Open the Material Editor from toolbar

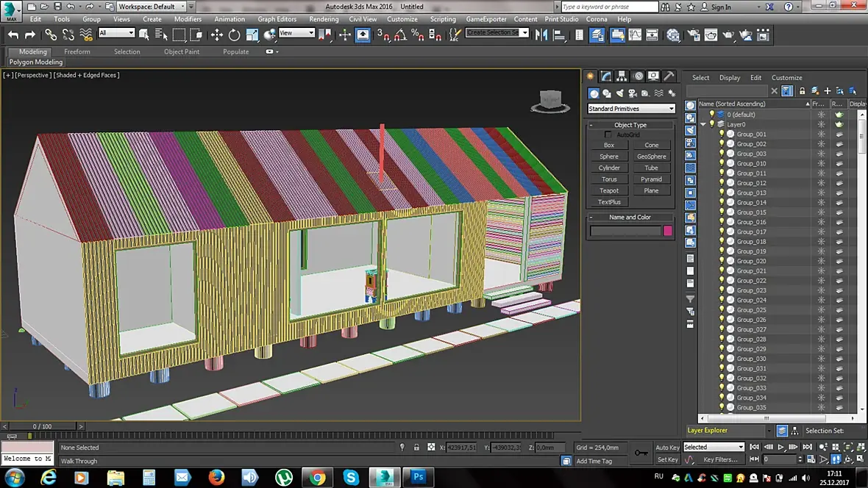pos(672,35)
